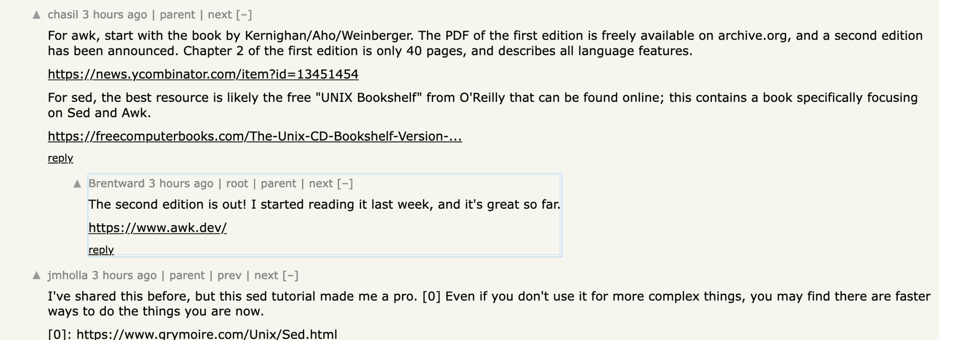This screenshot has width=980, height=340.
Task: Open the freecomputerbooks Unix Bookshelf link
Action: [x=254, y=136]
